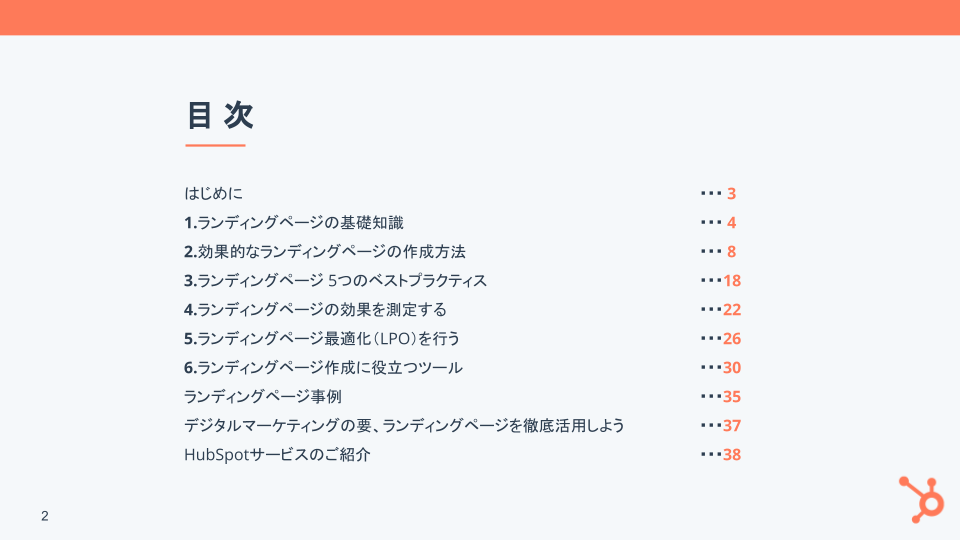Click the slide number 2 footer
960x540 pixels.
(x=44, y=516)
